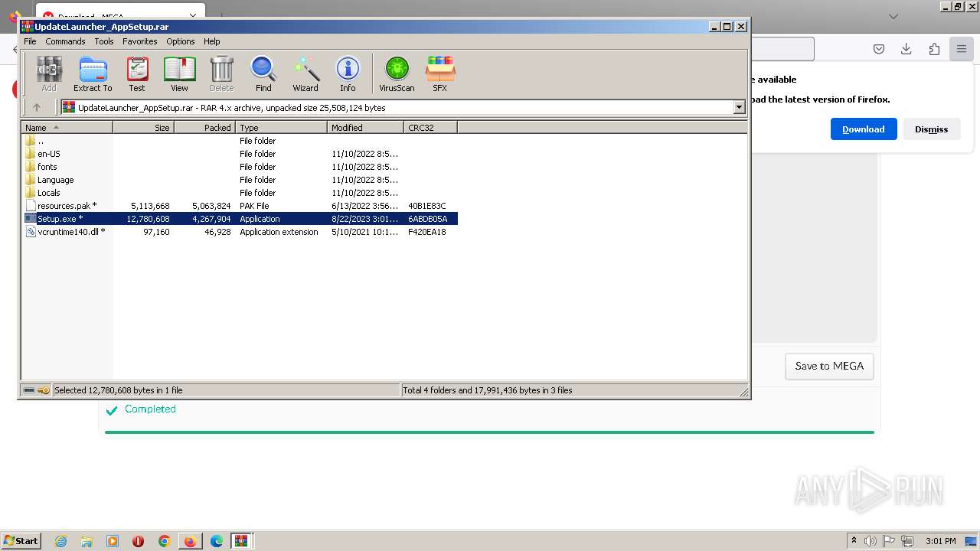
Task: Click the Delete toolbar icon
Action: click(x=222, y=74)
